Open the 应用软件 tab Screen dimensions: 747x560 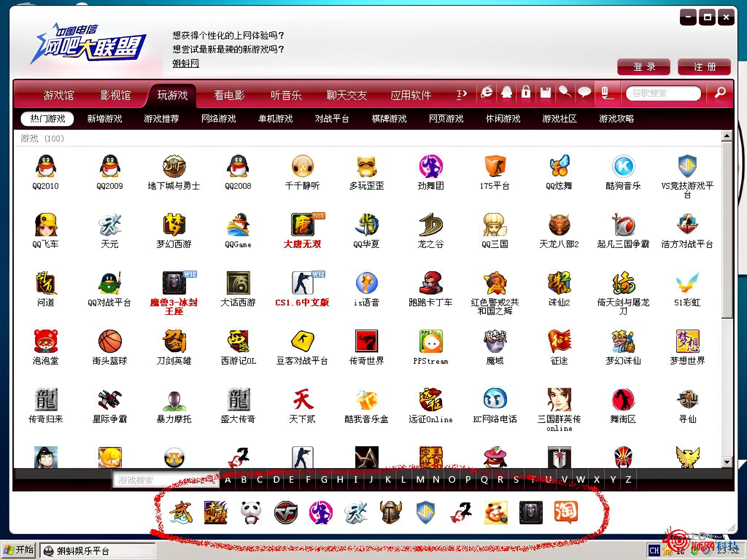[411, 95]
